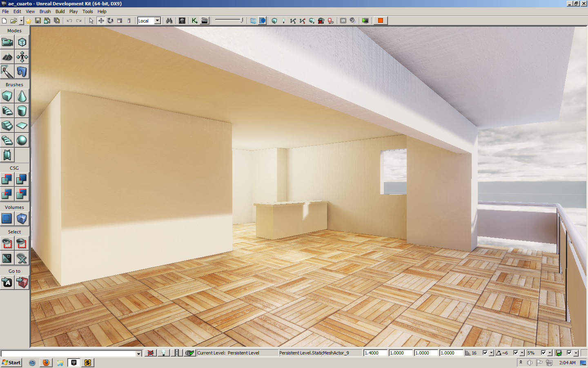Apply CSG Subtract operation
The height and width of the screenshot is (368, 588).
click(x=22, y=179)
